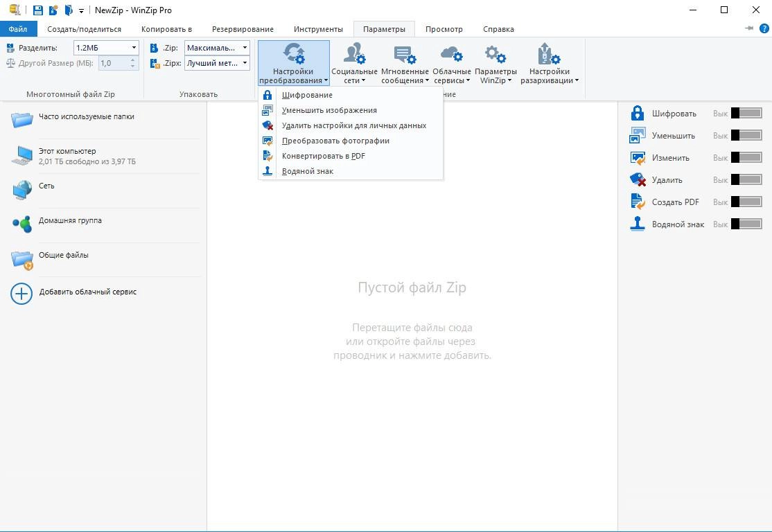Click the Изменить photo icon in actions pane
Screen dimensions: 772x532
[x=638, y=157]
